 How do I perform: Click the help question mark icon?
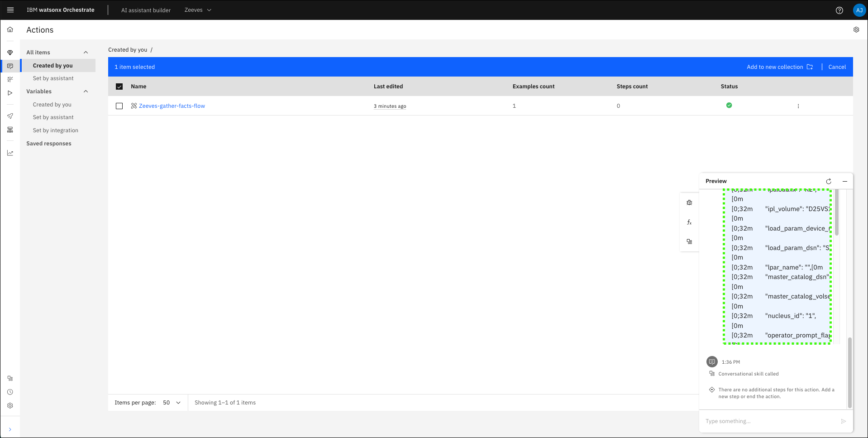pyautogui.click(x=839, y=10)
